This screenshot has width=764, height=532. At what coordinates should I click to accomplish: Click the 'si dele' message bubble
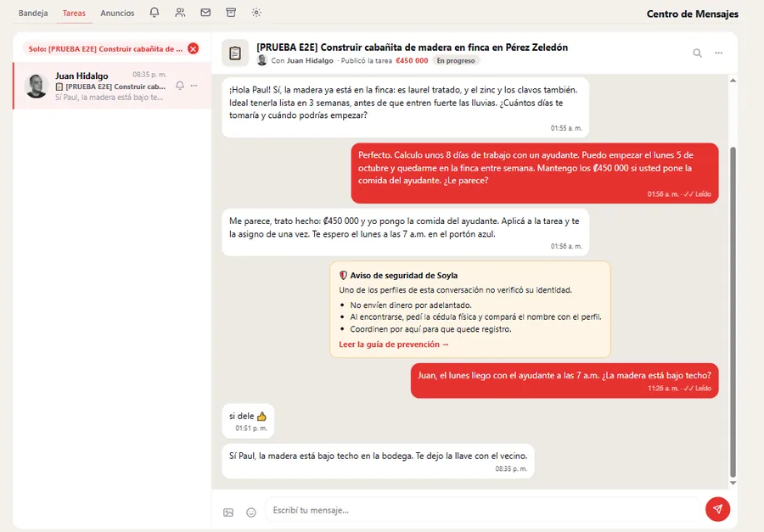(248, 421)
